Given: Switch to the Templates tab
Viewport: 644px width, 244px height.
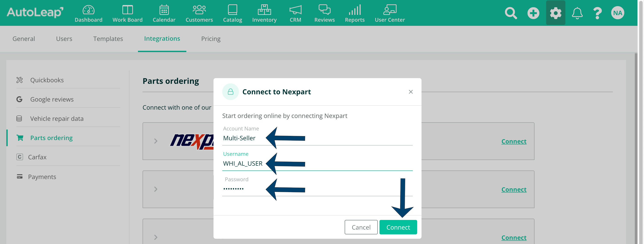Looking at the screenshot, I should coord(108,39).
